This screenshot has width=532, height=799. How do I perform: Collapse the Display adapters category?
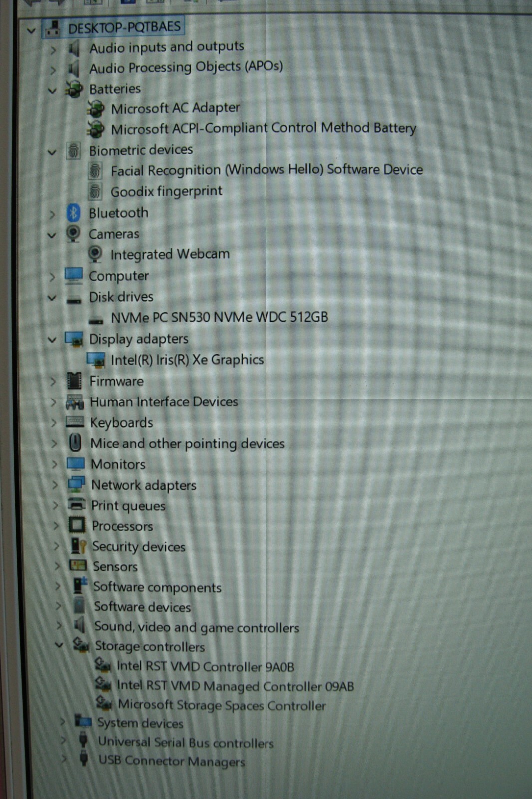pos(52,340)
